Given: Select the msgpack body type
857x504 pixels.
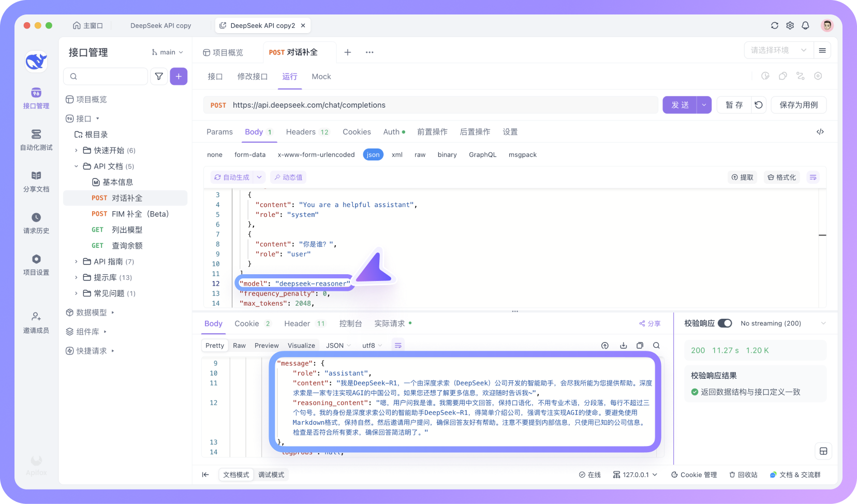Looking at the screenshot, I should (523, 155).
